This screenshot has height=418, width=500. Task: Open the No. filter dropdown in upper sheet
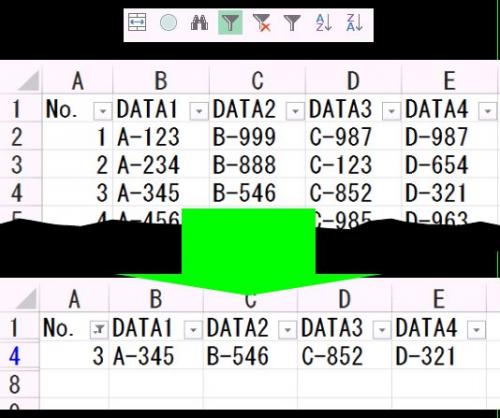[x=102, y=111]
